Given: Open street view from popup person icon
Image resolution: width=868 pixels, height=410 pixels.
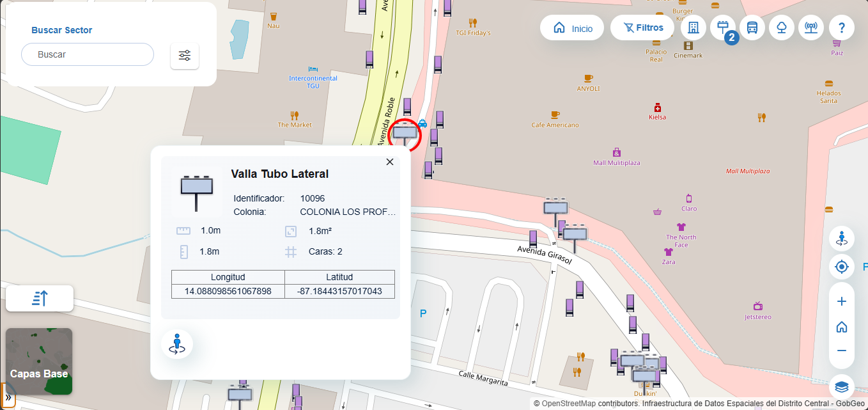Looking at the screenshot, I should [x=177, y=343].
